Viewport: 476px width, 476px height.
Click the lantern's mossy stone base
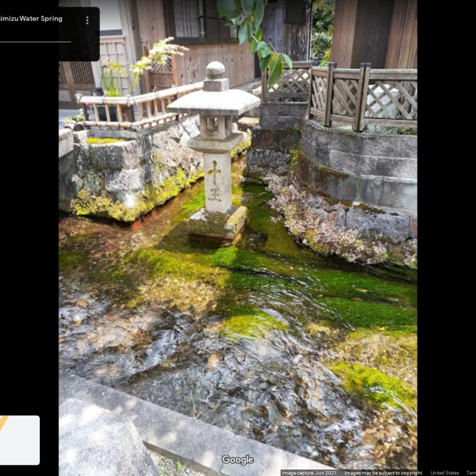[x=217, y=223]
